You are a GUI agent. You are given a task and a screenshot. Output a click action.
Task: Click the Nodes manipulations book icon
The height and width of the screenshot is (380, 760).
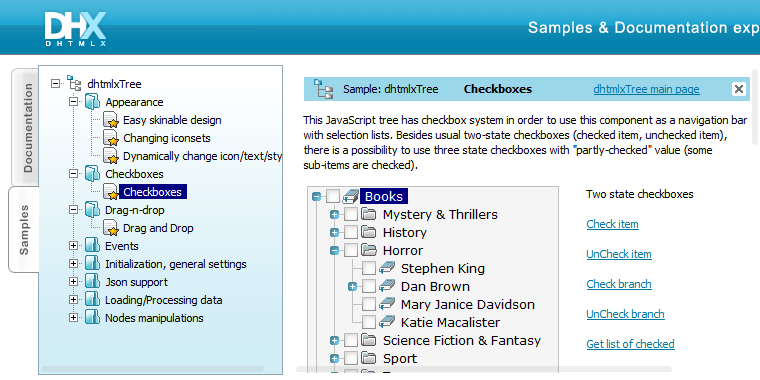92,317
